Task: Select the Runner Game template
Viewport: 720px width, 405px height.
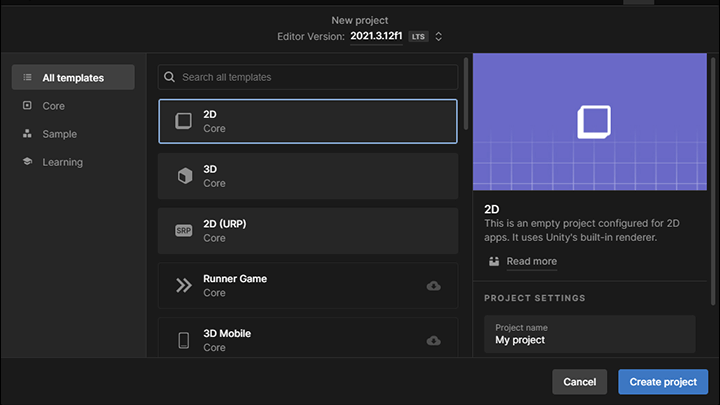Action: click(308, 285)
